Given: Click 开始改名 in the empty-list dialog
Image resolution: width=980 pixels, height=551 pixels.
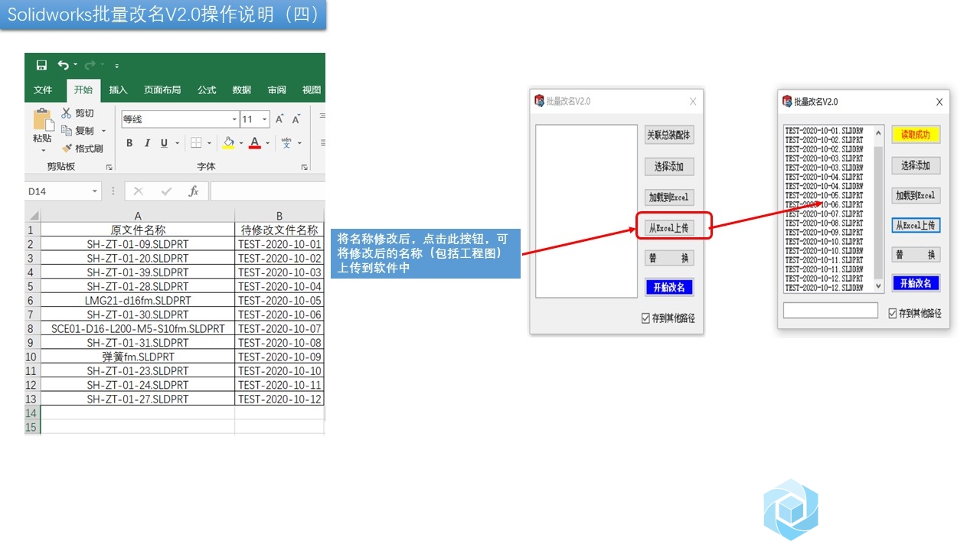Looking at the screenshot, I should (x=669, y=288).
